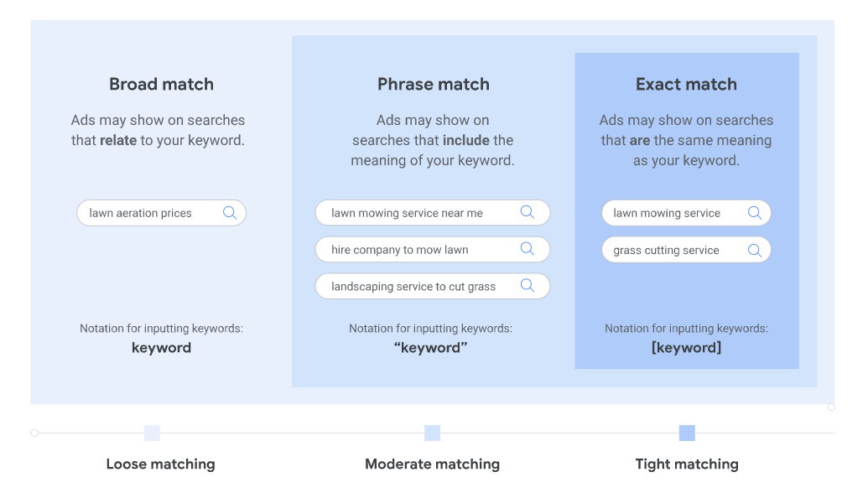Click the [keyword] bracket notation text
The width and height of the screenshot is (868, 503).
[686, 347]
